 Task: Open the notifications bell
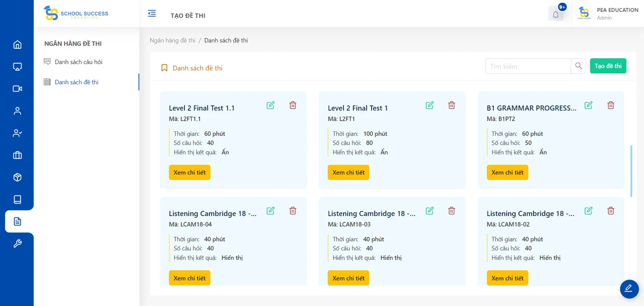click(556, 14)
